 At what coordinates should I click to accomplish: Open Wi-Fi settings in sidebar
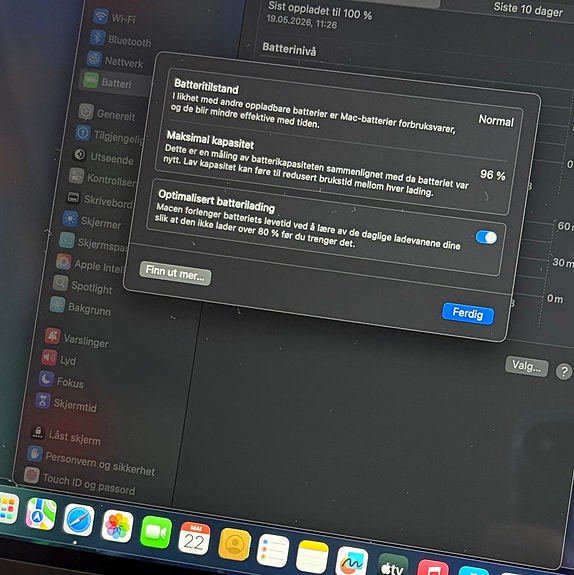tap(115, 18)
